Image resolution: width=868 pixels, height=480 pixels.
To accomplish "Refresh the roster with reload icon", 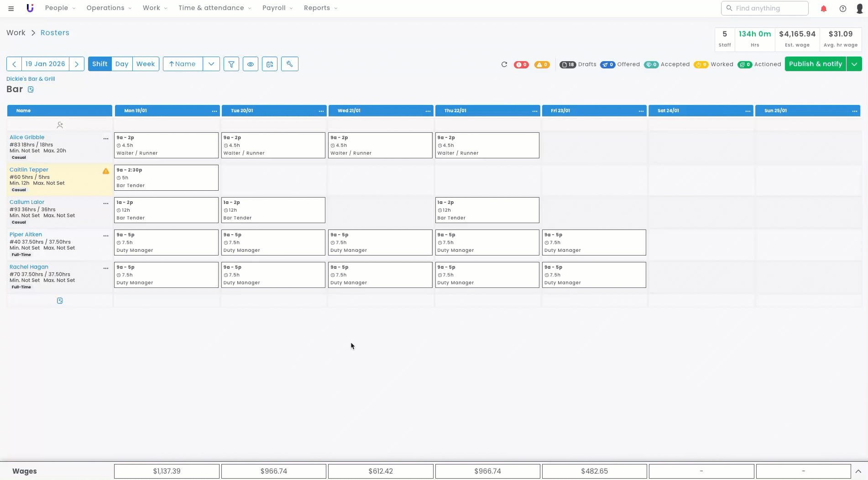I will point(504,64).
